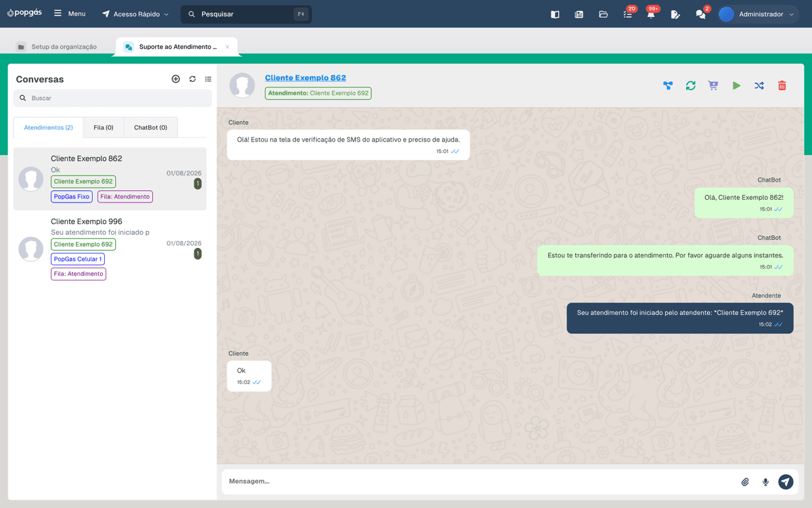Refresh the Conversas list
The height and width of the screenshot is (508, 812).
192,79
